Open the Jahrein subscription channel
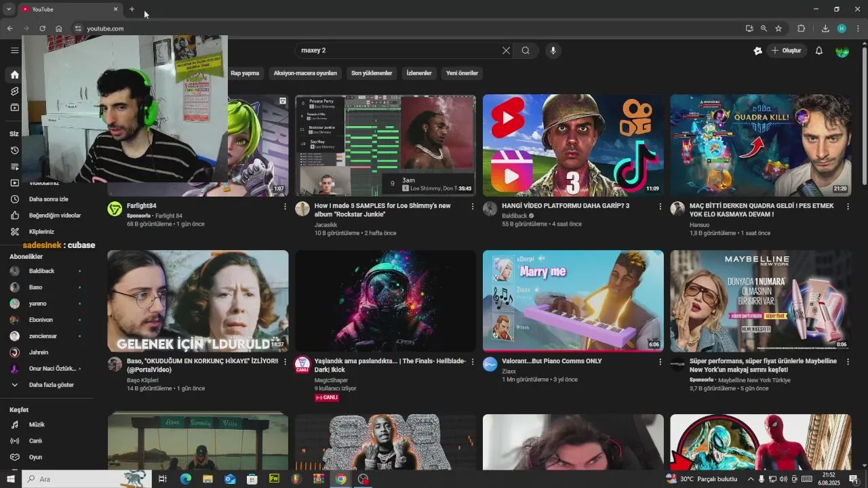This screenshot has height=488, width=868. pos(39,352)
